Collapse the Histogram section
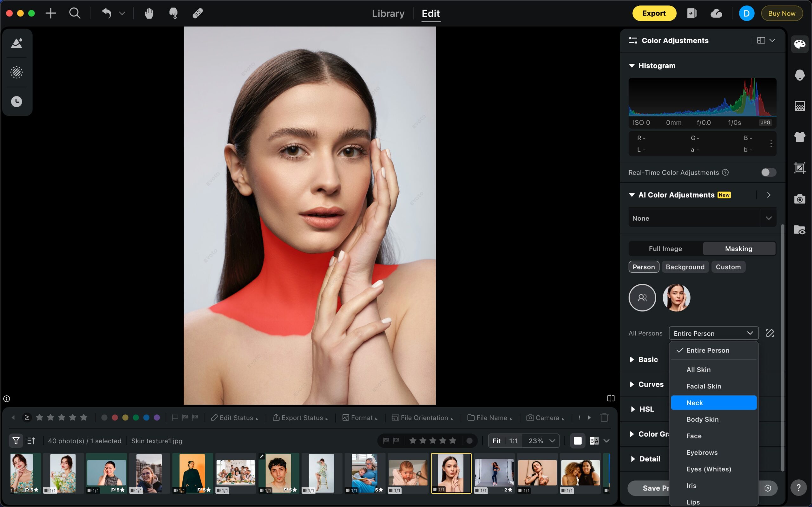 point(632,66)
